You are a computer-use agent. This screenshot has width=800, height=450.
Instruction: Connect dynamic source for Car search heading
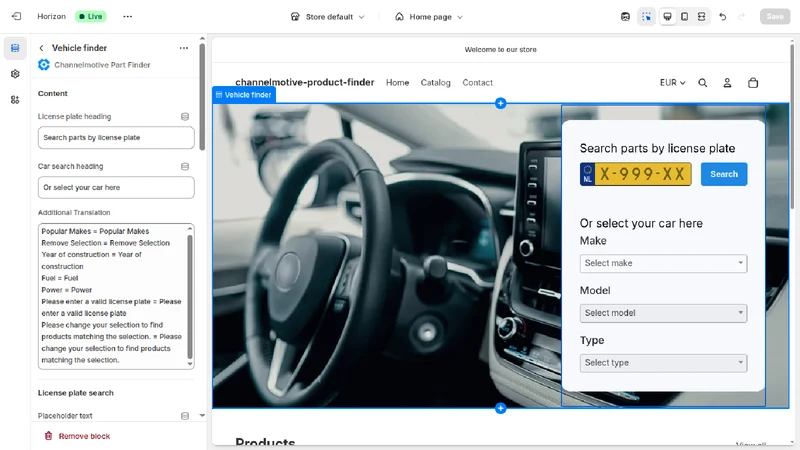pos(185,166)
